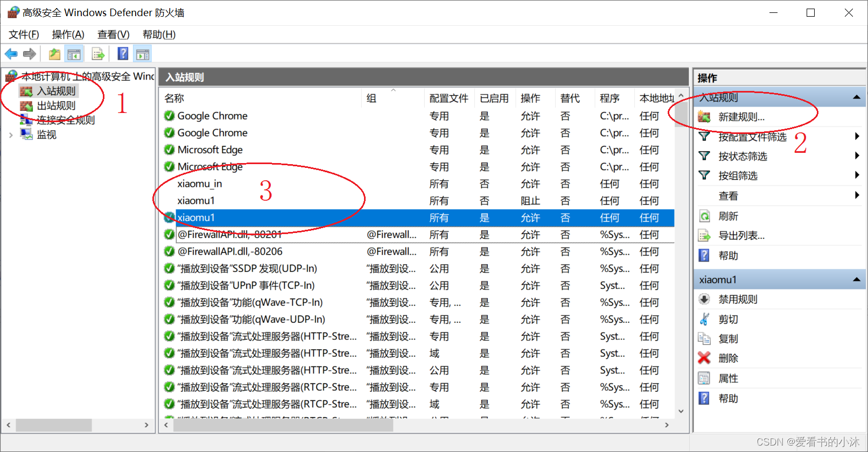This screenshot has height=452, width=868.
Task: Click the Up one level folder icon
Action: [x=54, y=54]
